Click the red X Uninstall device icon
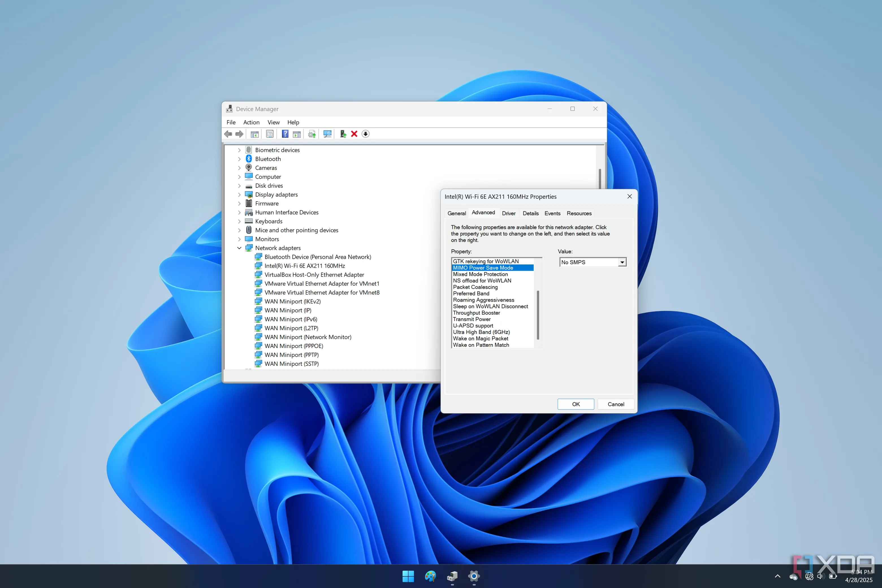The image size is (882, 588). tap(354, 134)
